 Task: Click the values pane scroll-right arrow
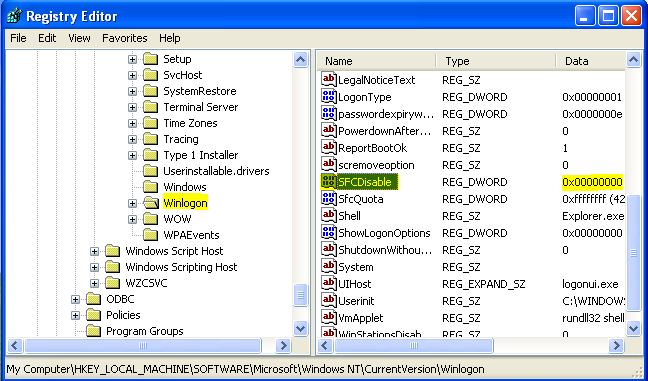[x=616, y=345]
